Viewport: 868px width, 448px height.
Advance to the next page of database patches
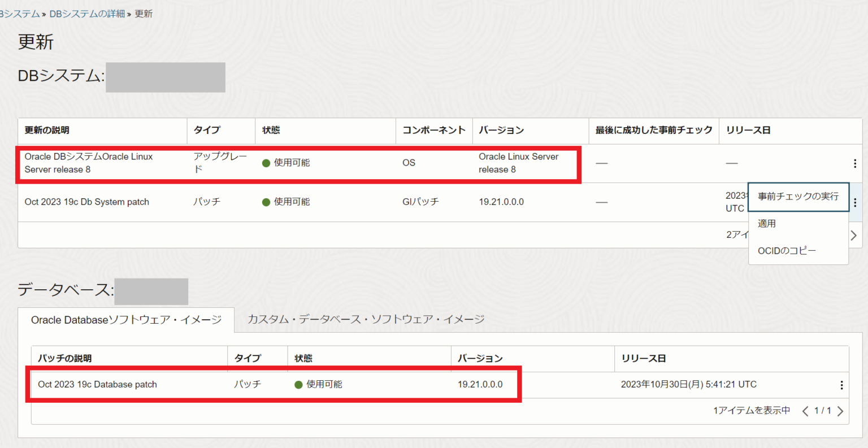point(840,411)
